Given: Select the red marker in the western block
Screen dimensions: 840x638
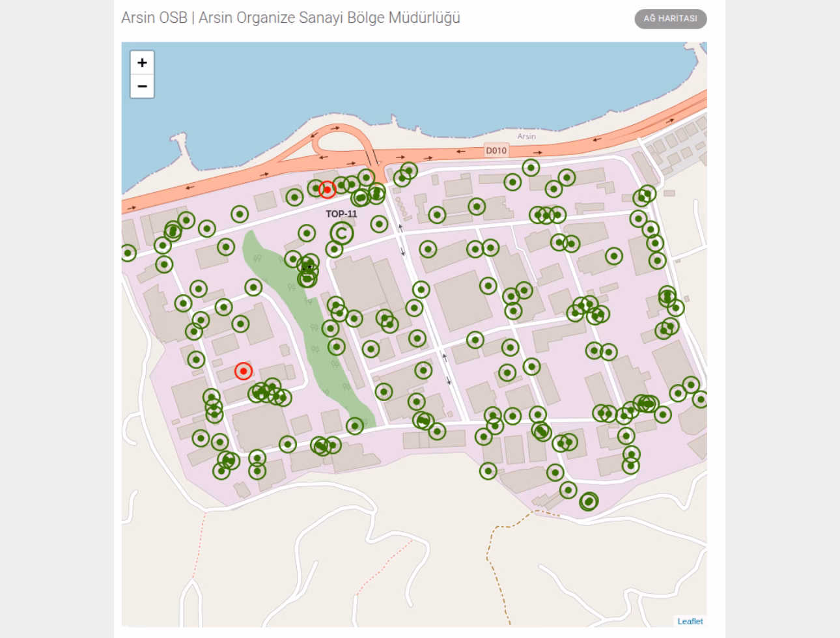Looking at the screenshot, I should click(243, 371).
